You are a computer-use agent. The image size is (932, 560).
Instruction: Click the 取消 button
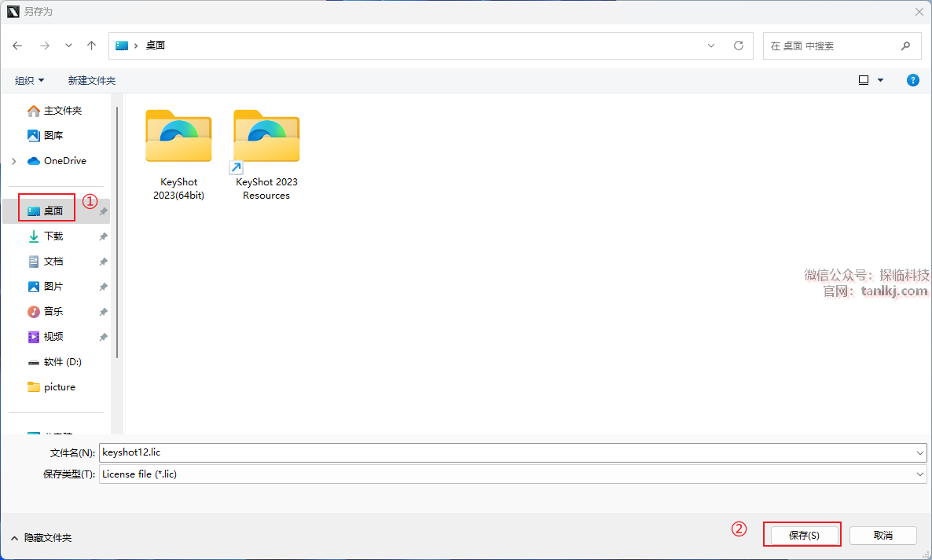[883, 535]
